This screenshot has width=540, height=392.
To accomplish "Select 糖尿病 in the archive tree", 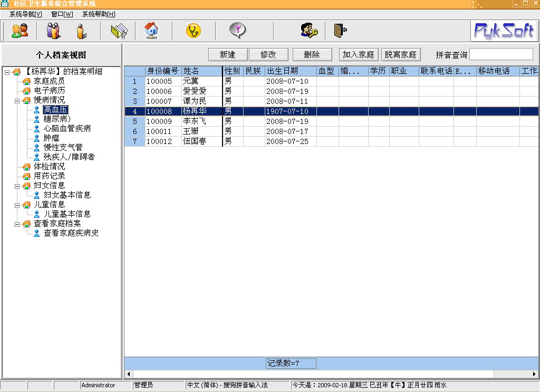I will click(x=57, y=119).
